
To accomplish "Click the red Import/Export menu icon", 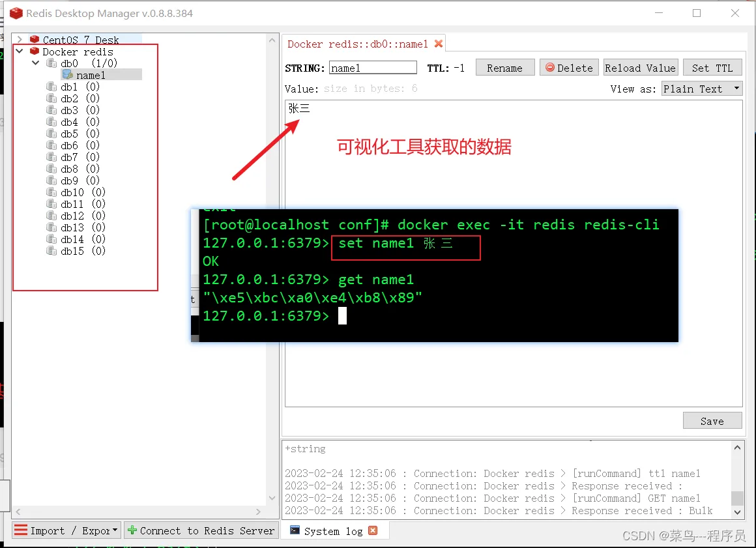I will (21, 530).
